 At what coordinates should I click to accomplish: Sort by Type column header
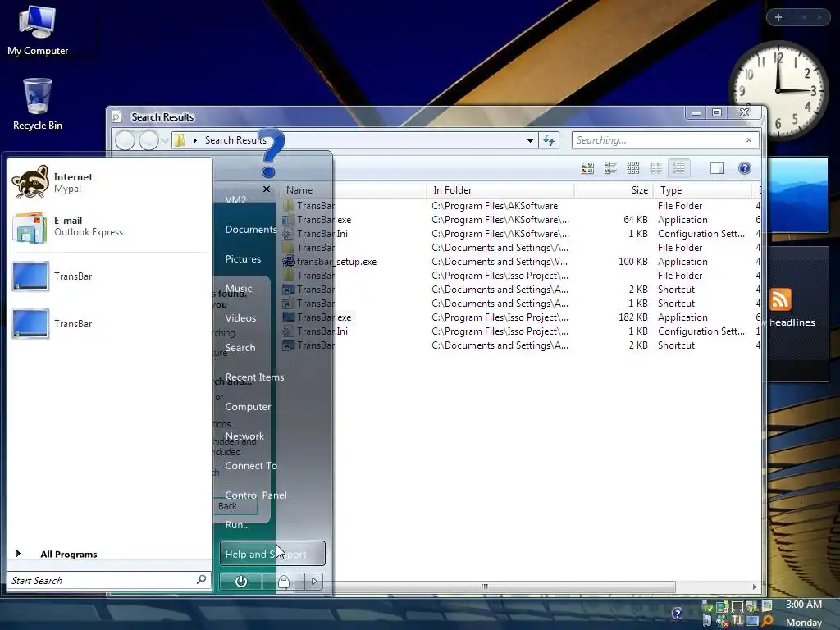coord(703,190)
